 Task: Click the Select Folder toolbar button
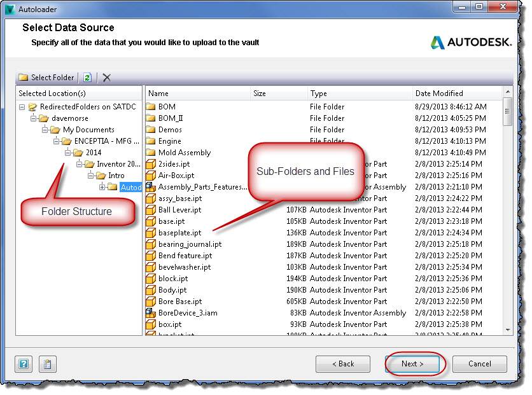46,78
